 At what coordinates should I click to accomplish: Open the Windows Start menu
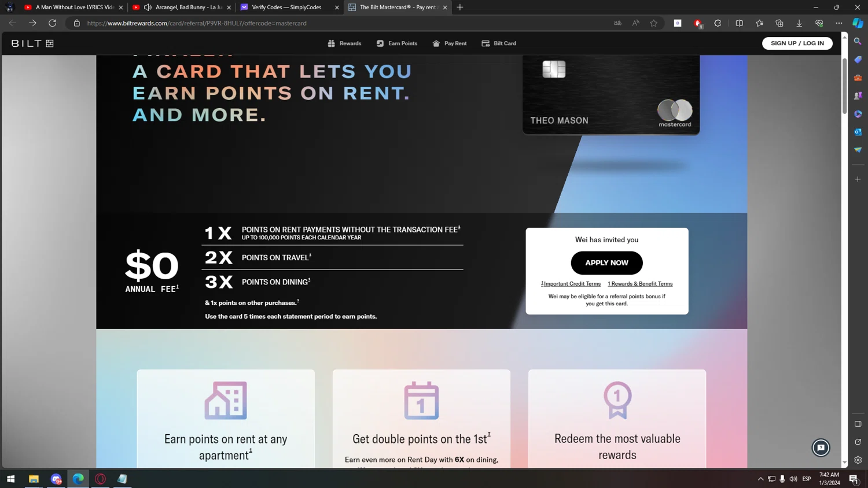click(x=10, y=479)
